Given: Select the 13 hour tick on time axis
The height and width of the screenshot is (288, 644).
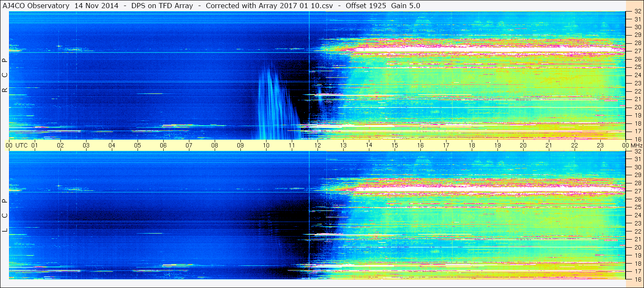Looking at the screenshot, I should pos(343,145).
